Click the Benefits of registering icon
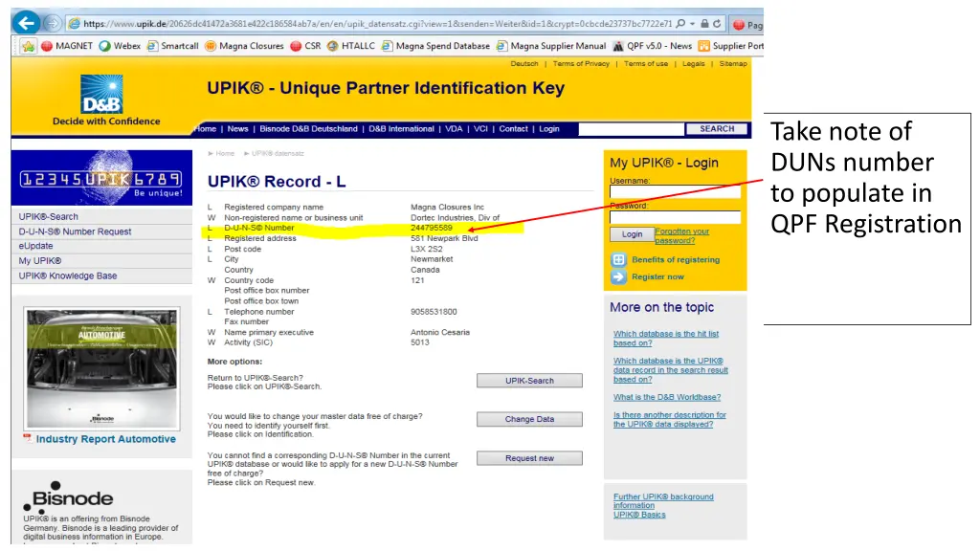Viewport: 980px width, 551px height. tap(618, 260)
